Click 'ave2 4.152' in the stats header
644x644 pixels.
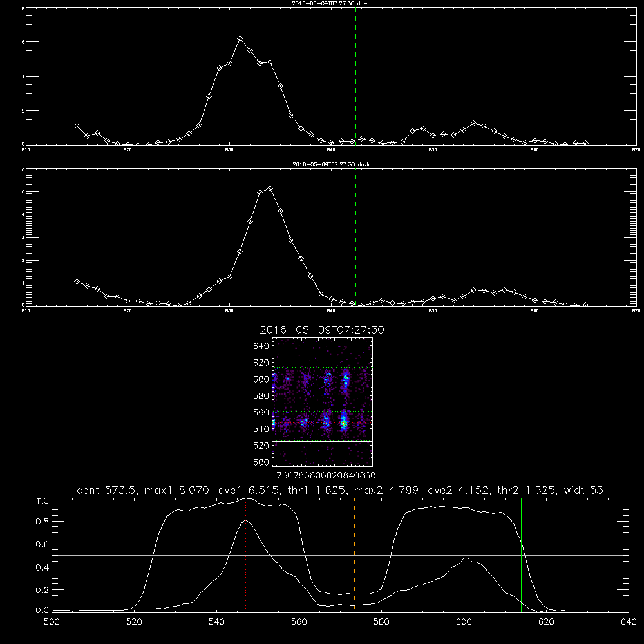459,490
